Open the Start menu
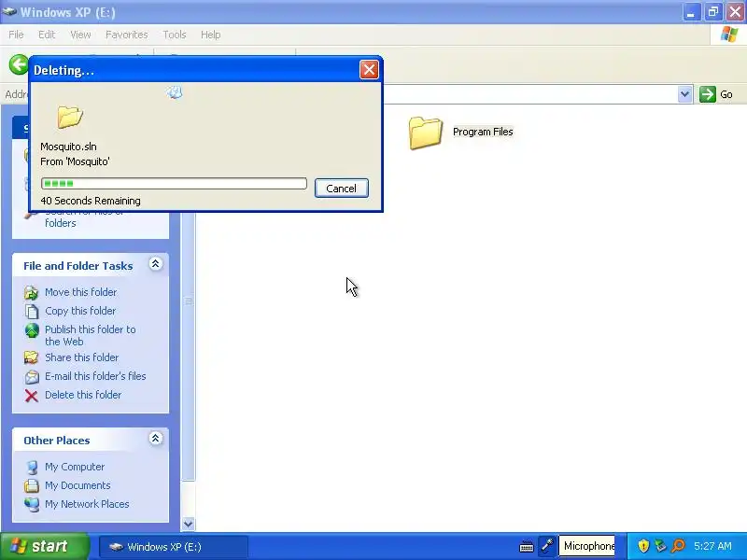The height and width of the screenshot is (560, 747). pyautogui.click(x=44, y=546)
